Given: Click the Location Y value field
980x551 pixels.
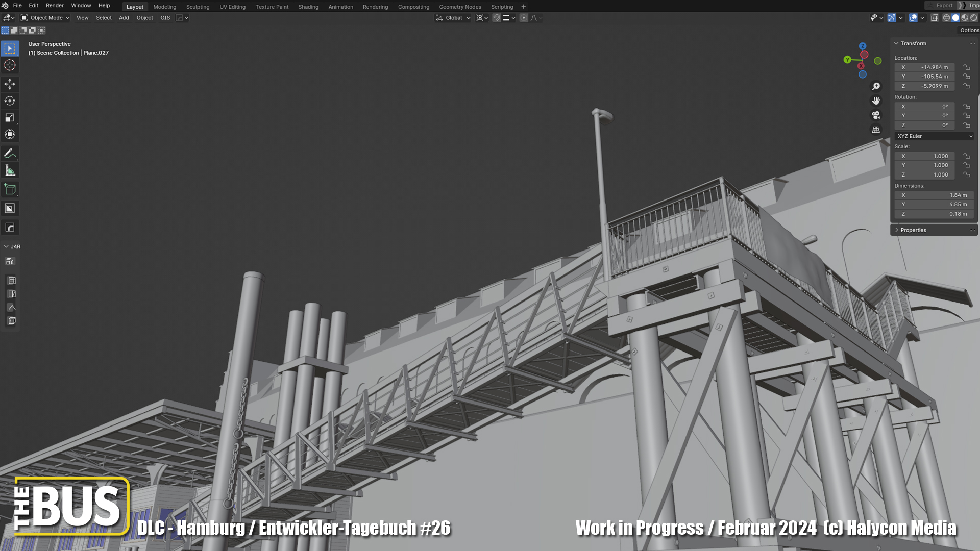Looking at the screenshot, I should pos(925,77).
